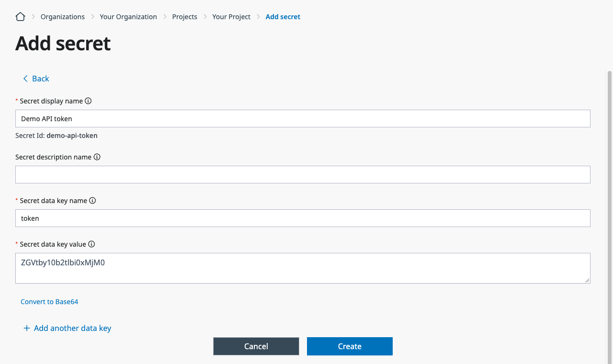613x364 pixels.
Task: Show info for Secret data key value
Action: click(92, 244)
